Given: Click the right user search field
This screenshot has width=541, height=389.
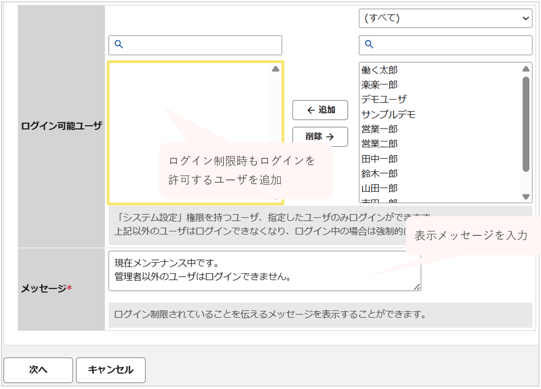Looking at the screenshot, I should pyautogui.click(x=445, y=45).
